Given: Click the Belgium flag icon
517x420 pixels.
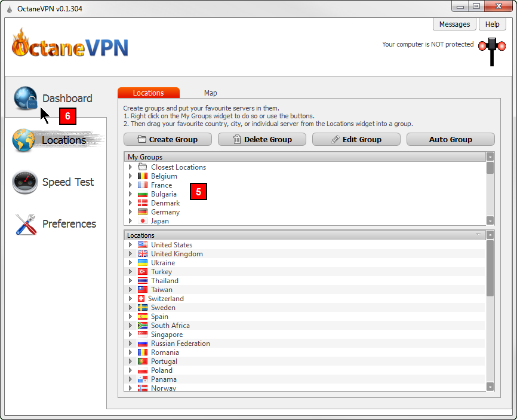Looking at the screenshot, I should [x=143, y=176].
